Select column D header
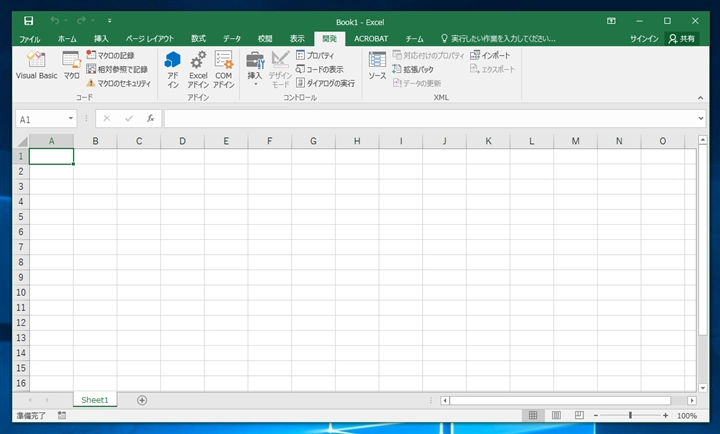The width and height of the screenshot is (720, 434). pos(182,141)
